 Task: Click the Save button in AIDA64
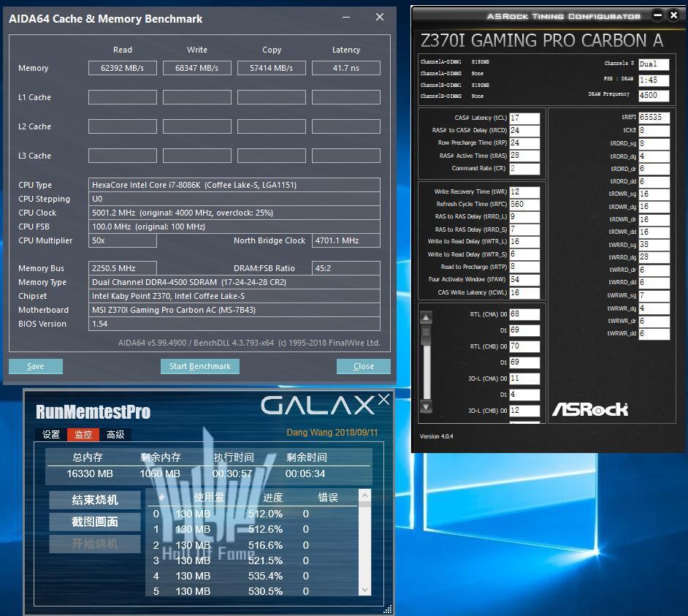coord(36,366)
